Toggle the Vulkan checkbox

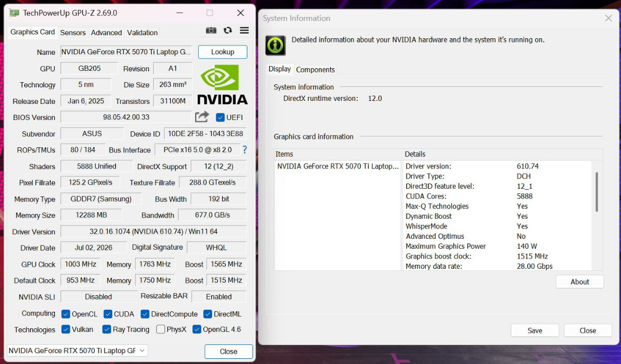pos(66,329)
